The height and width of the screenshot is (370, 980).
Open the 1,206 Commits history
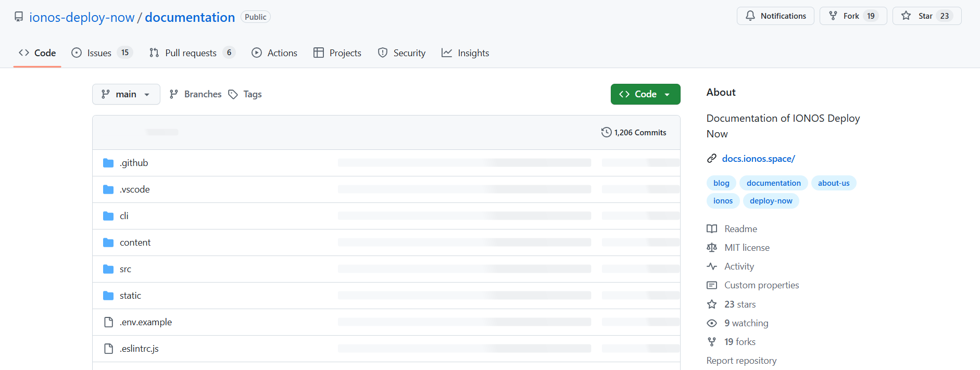point(634,133)
